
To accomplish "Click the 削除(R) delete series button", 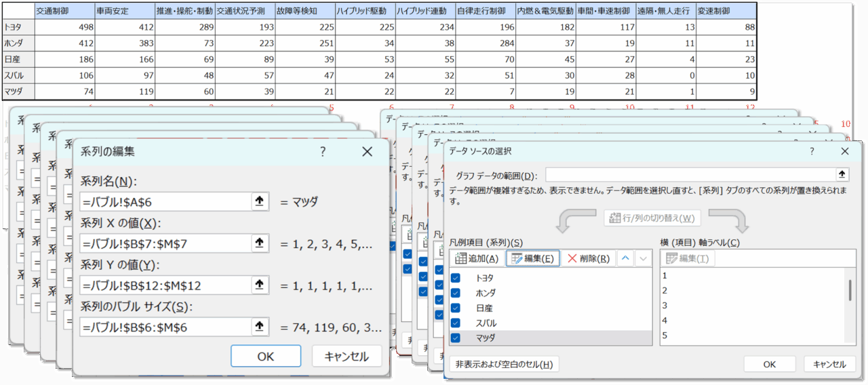I will point(589,258).
